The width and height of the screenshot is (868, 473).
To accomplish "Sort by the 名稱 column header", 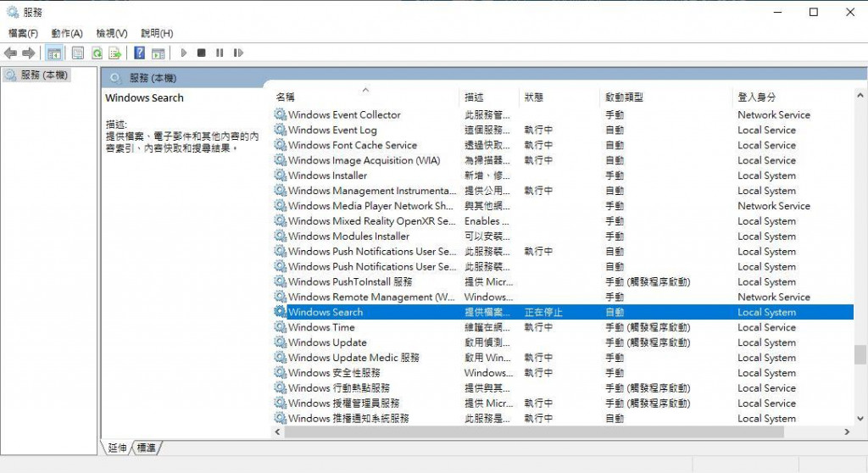I will point(366,97).
